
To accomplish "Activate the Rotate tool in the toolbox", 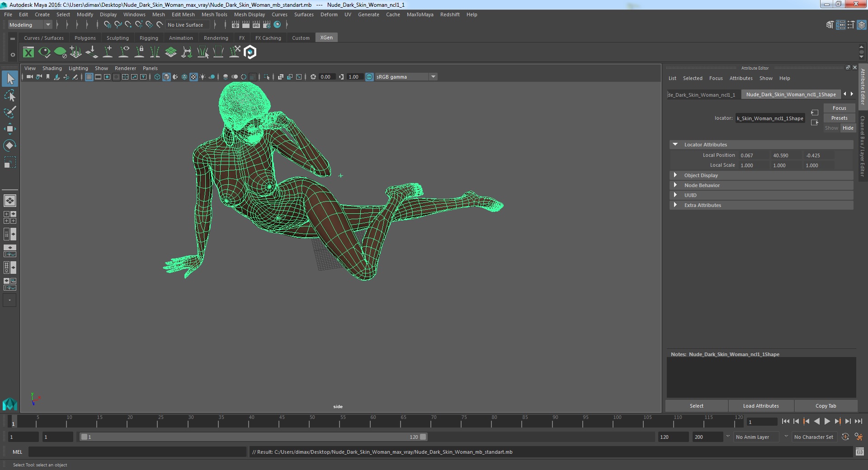I will tap(9, 145).
